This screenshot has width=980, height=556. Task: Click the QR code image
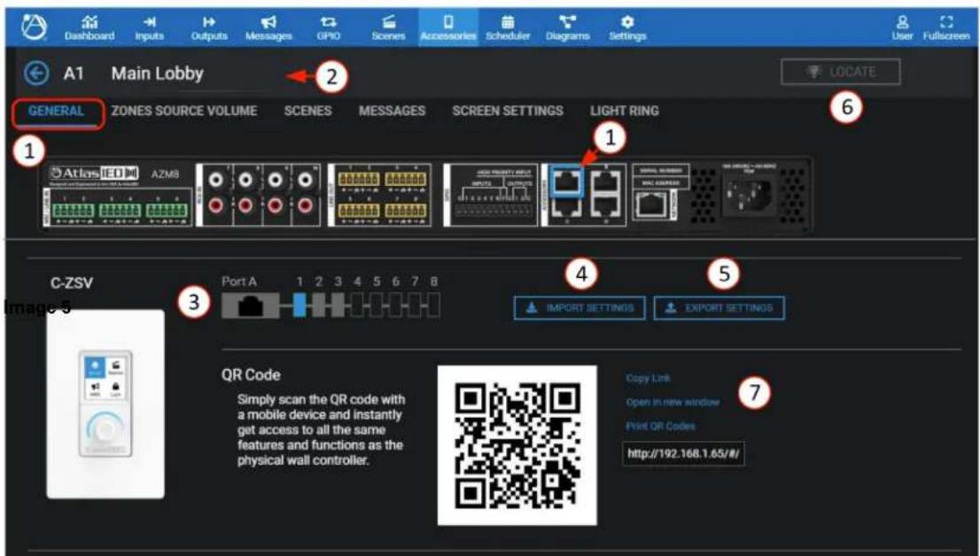[517, 445]
